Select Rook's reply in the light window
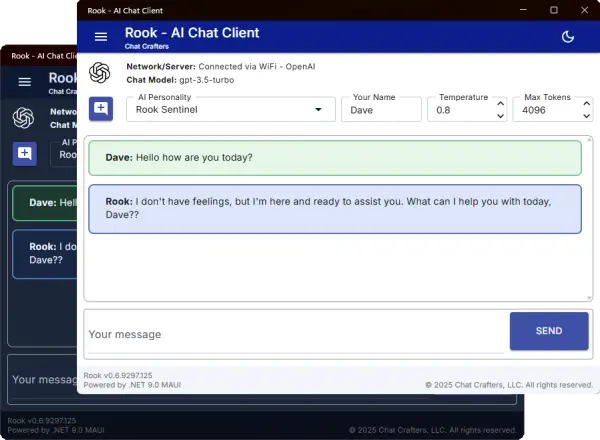The height and width of the screenshot is (440, 600). (335, 209)
